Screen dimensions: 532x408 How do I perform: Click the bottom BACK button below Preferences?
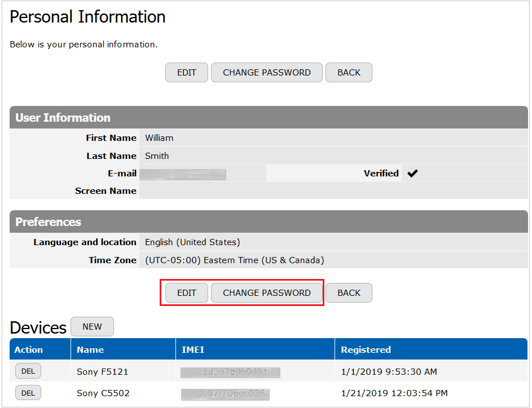(x=349, y=293)
